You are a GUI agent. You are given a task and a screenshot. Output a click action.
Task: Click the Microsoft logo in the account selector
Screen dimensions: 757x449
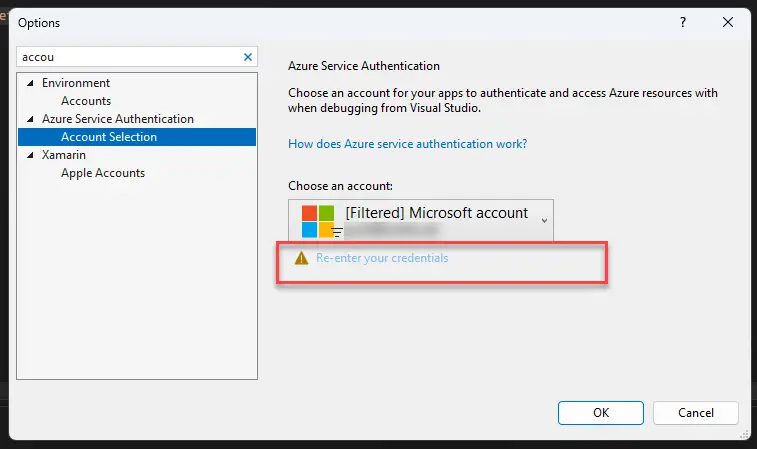(317, 221)
